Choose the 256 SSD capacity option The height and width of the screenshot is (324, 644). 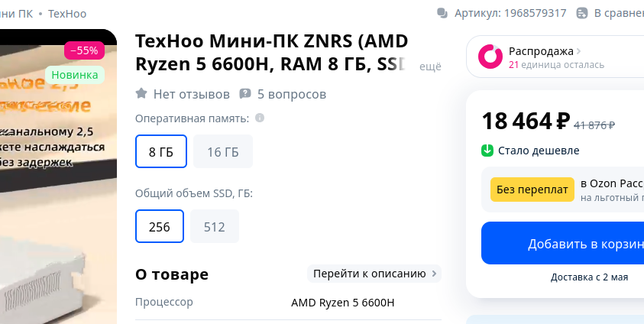tap(160, 226)
